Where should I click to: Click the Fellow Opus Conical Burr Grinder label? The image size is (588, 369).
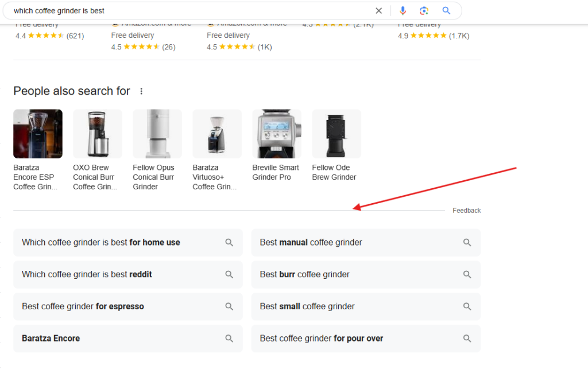[x=154, y=177]
